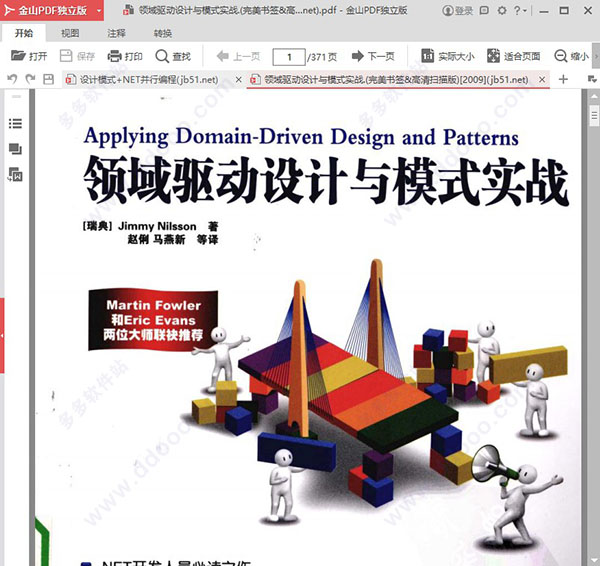The width and height of the screenshot is (600, 566).
Task: Add a new tab with plus icon
Action: pos(563,79)
